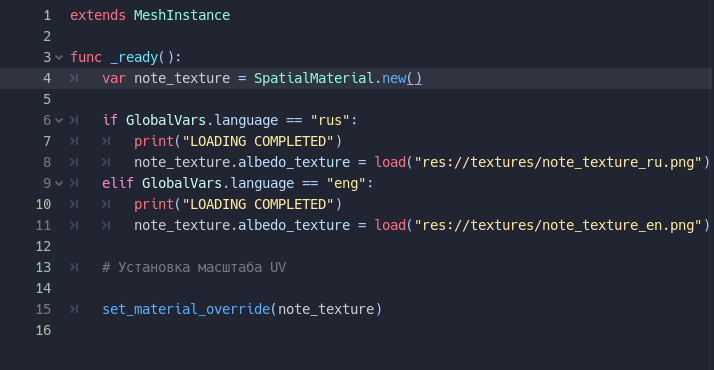Click the note_texture_ru.png path string
The width and height of the screenshot is (714, 370).
pyautogui.click(x=558, y=162)
